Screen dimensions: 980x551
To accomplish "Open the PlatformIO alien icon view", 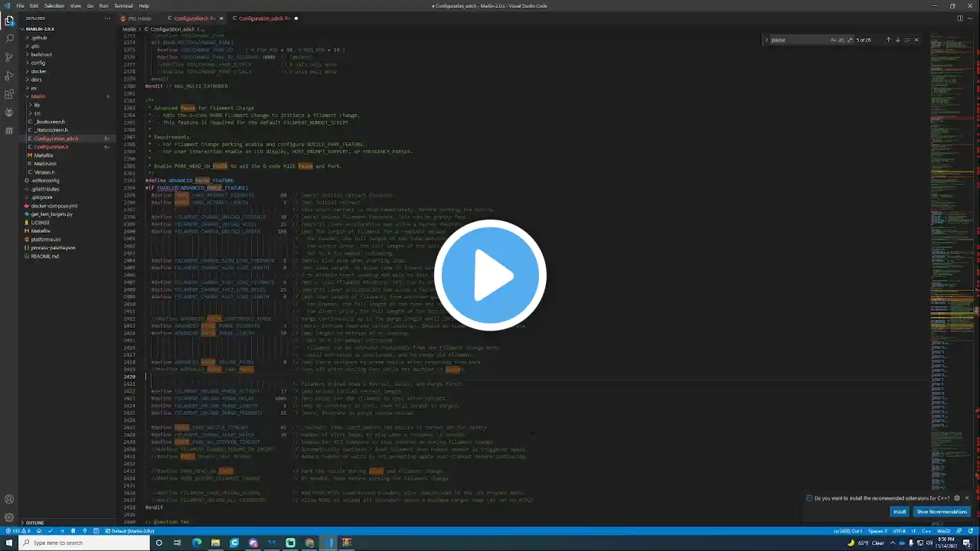I will [9, 113].
